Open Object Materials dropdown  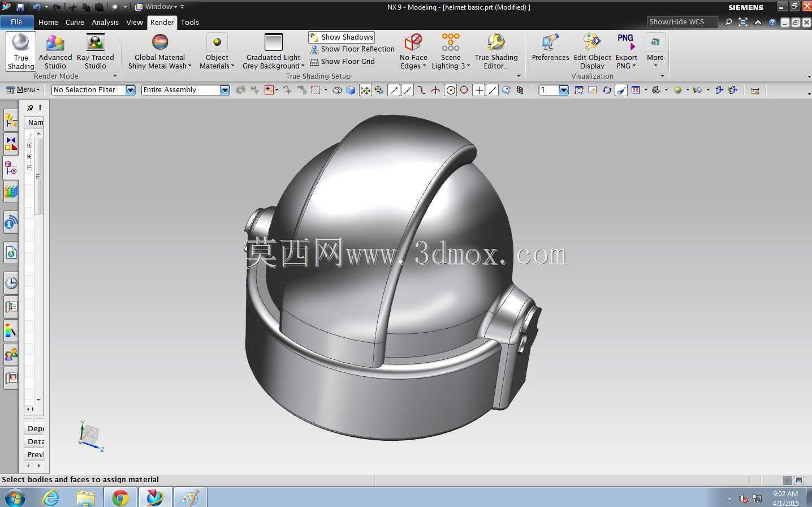pyautogui.click(x=217, y=51)
